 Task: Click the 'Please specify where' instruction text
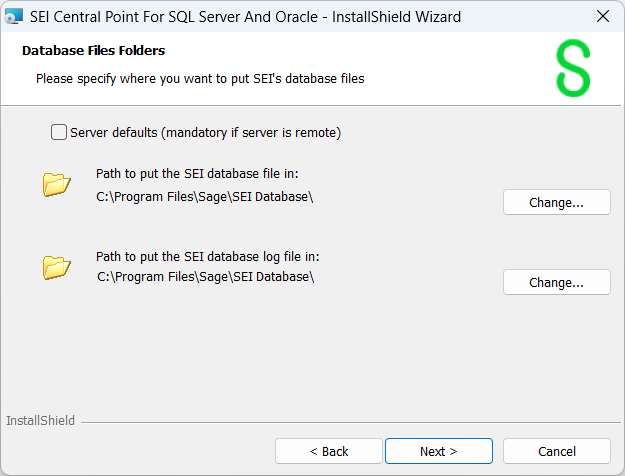pos(200,77)
